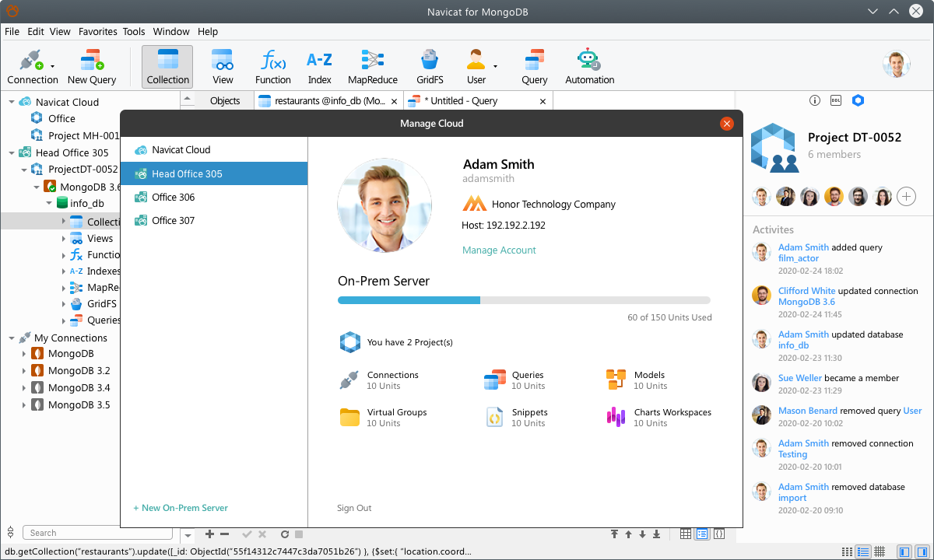Collapse the Head Office 305 tree node
934x560 pixels.
click(x=11, y=152)
